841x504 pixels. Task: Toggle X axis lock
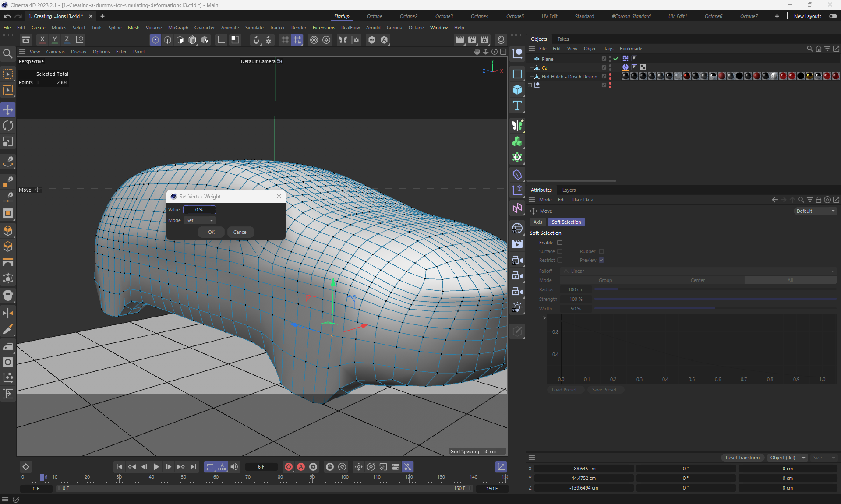click(x=42, y=40)
